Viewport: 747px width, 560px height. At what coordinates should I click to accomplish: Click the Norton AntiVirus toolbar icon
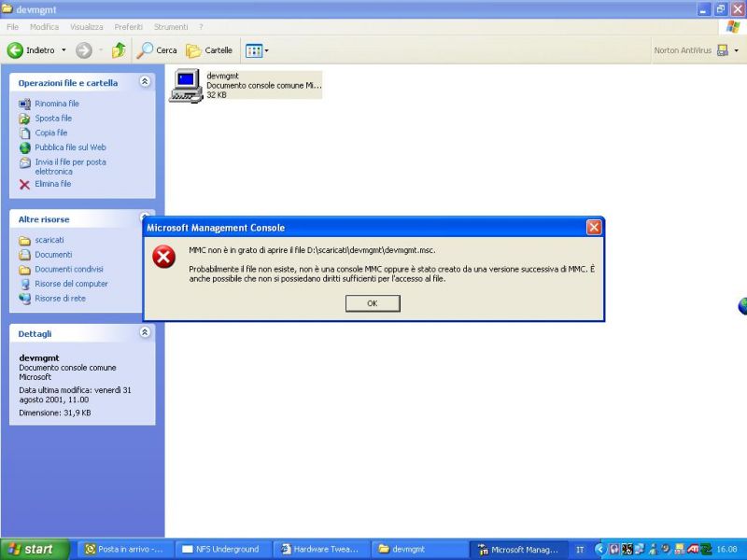click(723, 50)
